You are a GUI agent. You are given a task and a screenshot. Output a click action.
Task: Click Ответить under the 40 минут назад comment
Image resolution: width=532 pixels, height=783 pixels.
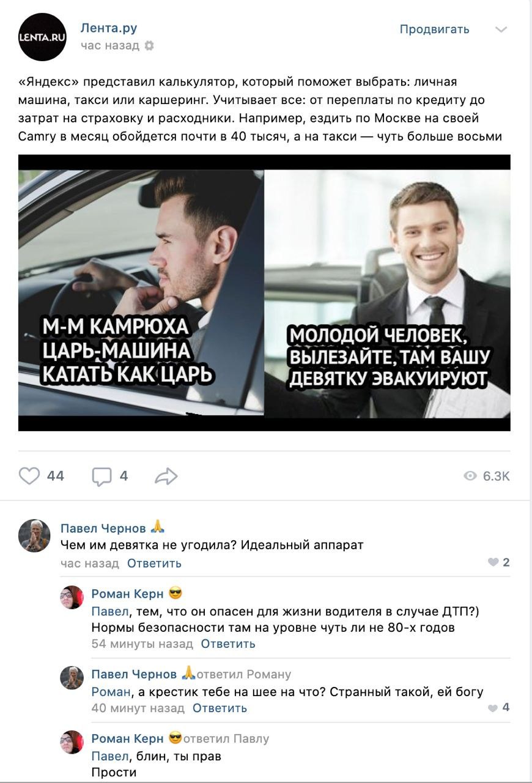pyautogui.click(x=220, y=708)
